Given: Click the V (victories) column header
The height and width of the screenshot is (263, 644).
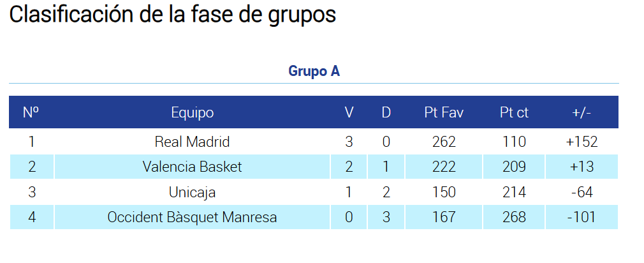Looking at the screenshot, I should 349,113.
